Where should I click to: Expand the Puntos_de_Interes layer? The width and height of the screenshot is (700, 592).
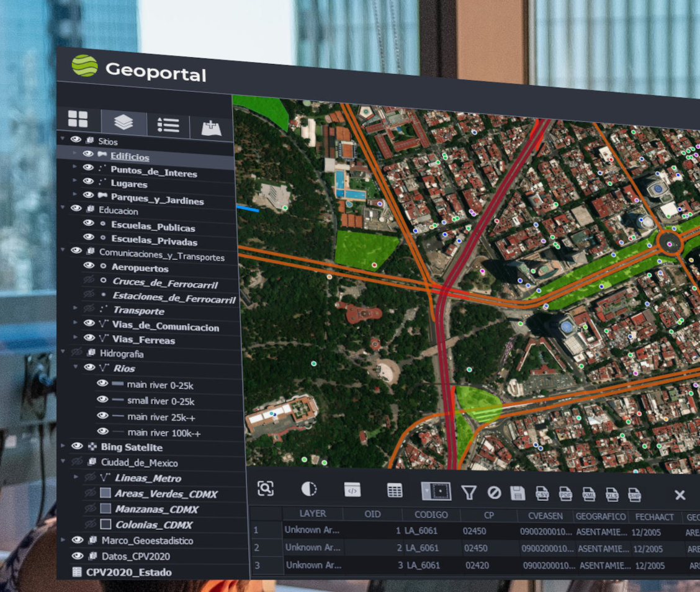click(x=75, y=168)
